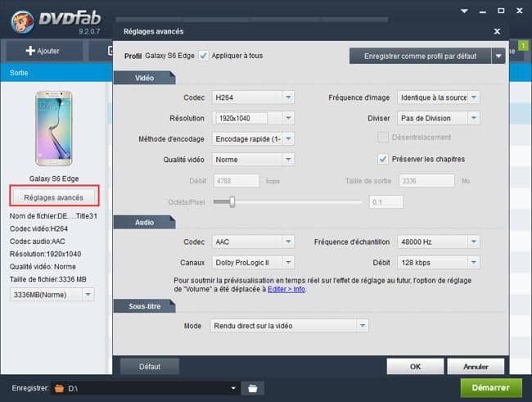Click the Annuler button
532x402 pixels.
476,367
